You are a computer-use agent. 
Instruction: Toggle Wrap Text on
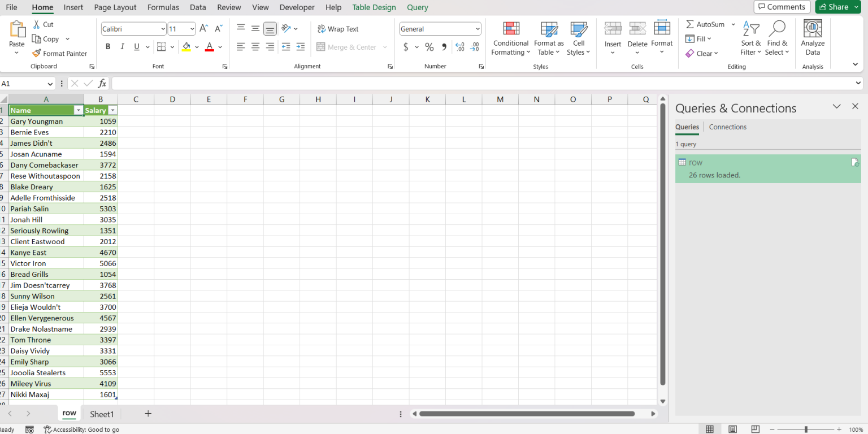338,29
